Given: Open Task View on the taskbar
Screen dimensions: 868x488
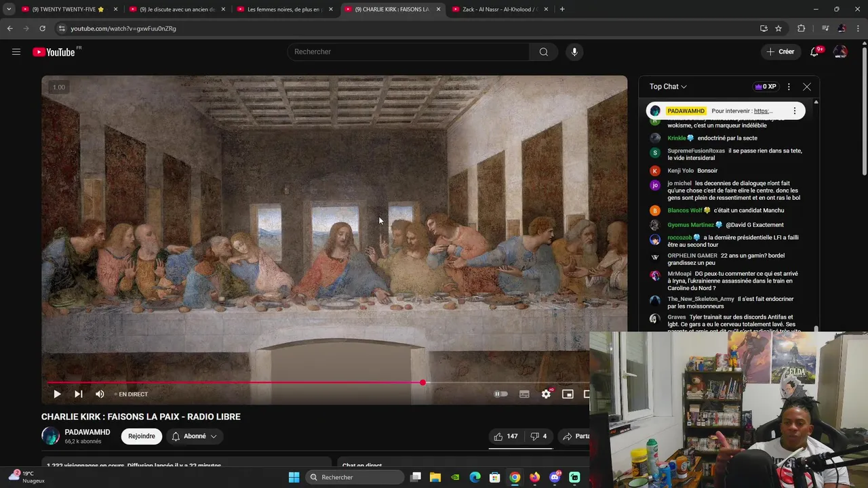Looking at the screenshot, I should 416,477.
